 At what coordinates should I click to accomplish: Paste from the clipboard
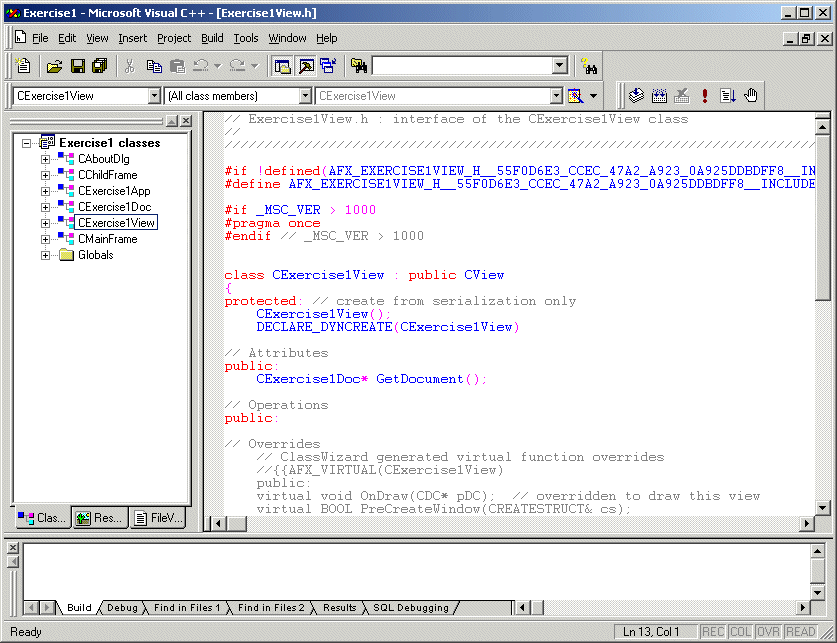(176, 65)
